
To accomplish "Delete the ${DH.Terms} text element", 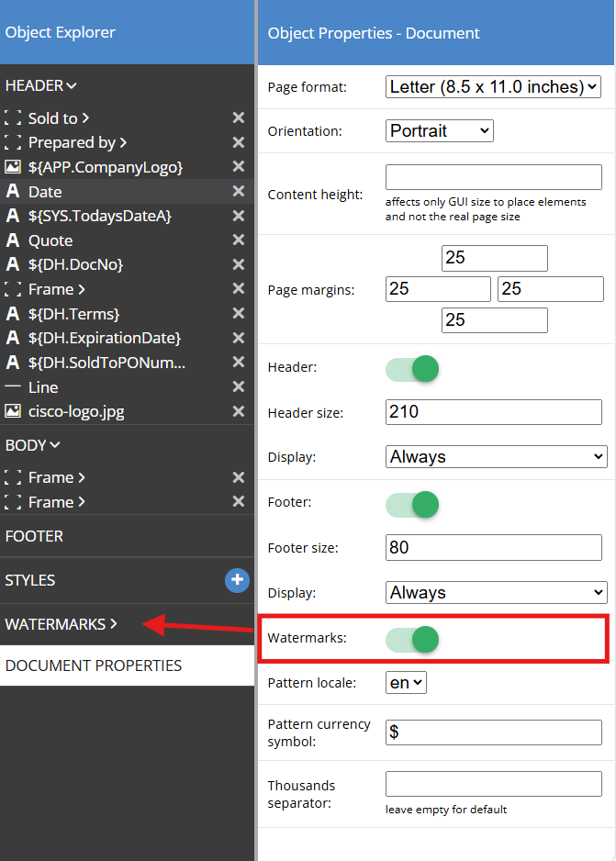I will (x=238, y=314).
